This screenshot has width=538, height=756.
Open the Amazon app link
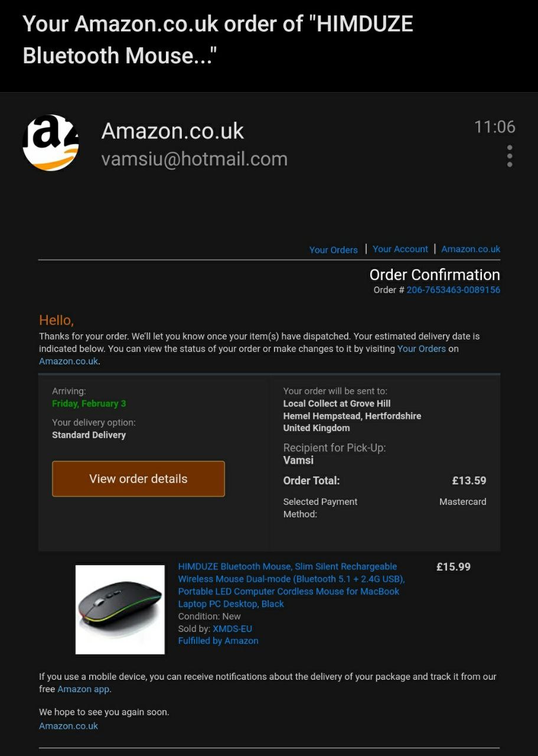(x=83, y=689)
